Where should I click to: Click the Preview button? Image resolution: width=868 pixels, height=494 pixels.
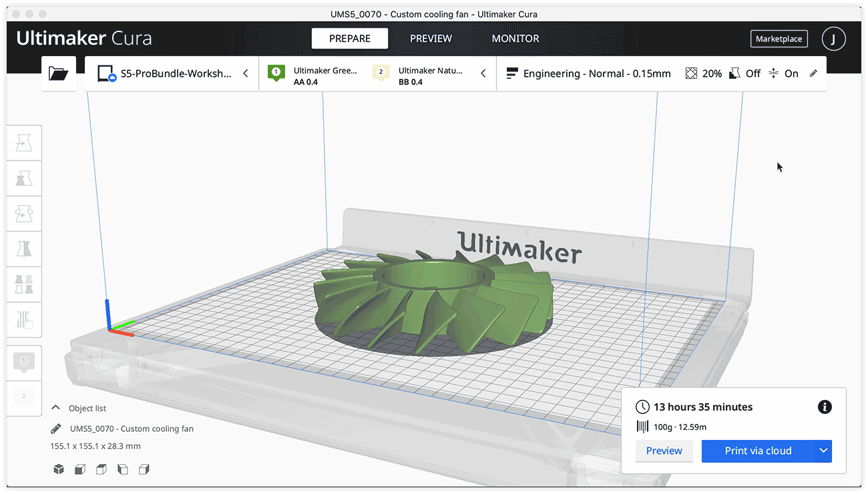[664, 451]
